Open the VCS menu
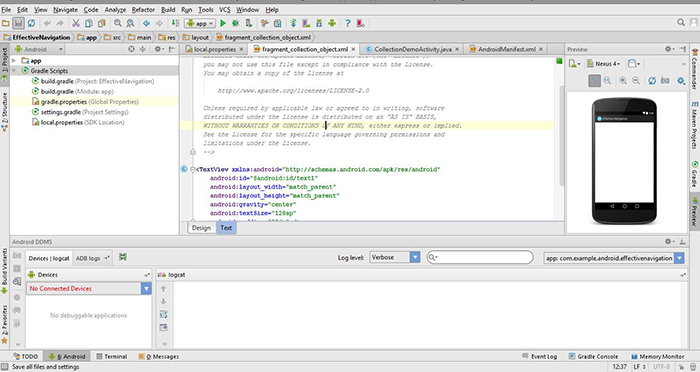This screenshot has width=700, height=372. [225, 9]
